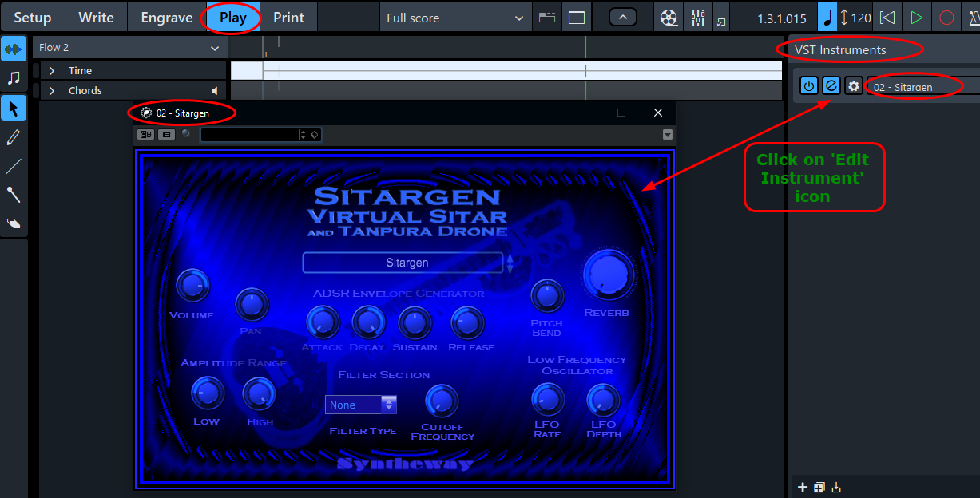Start playback with the green Play button

917,18
